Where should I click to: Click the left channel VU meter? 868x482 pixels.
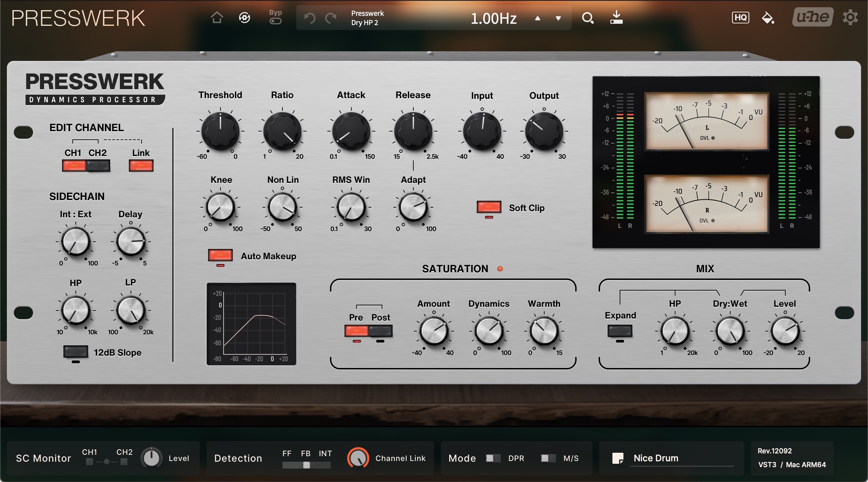click(707, 121)
